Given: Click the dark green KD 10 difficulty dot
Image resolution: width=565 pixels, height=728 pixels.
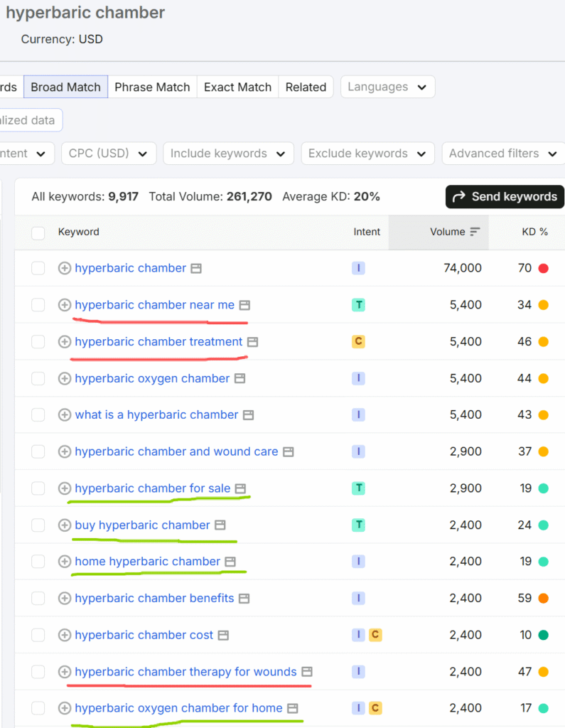Looking at the screenshot, I should (543, 635).
